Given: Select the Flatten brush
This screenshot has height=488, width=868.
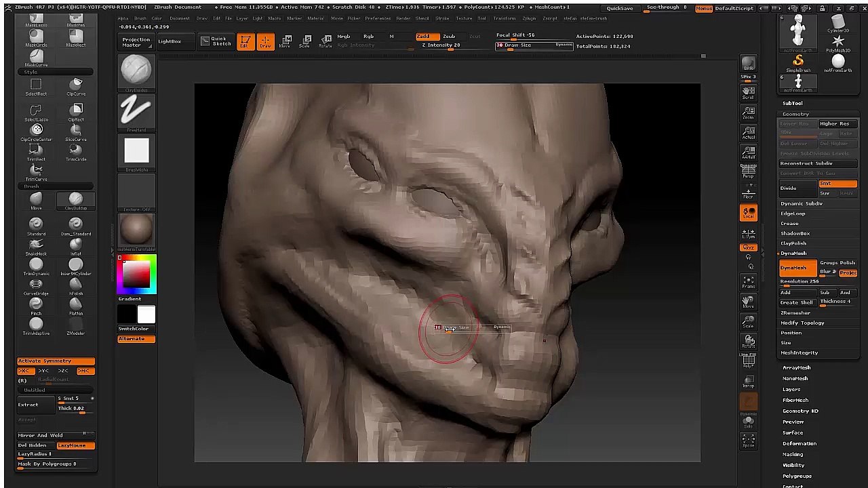Looking at the screenshot, I should coord(75,306).
